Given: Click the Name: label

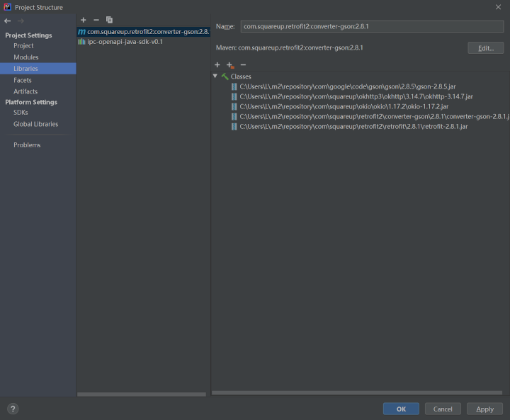Looking at the screenshot, I should point(225,26).
